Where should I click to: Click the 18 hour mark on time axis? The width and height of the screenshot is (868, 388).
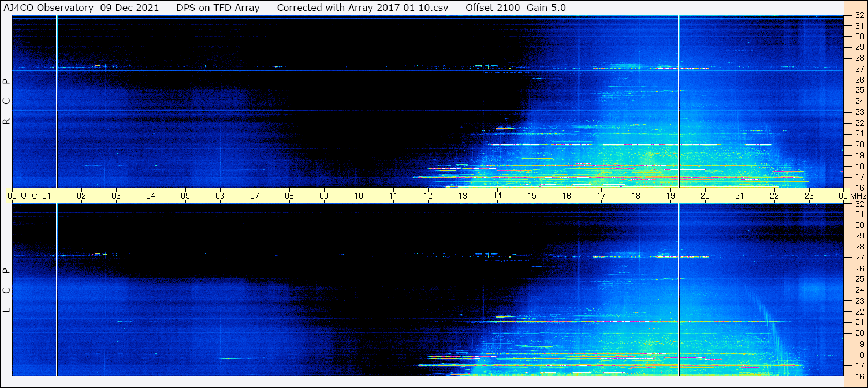click(636, 196)
